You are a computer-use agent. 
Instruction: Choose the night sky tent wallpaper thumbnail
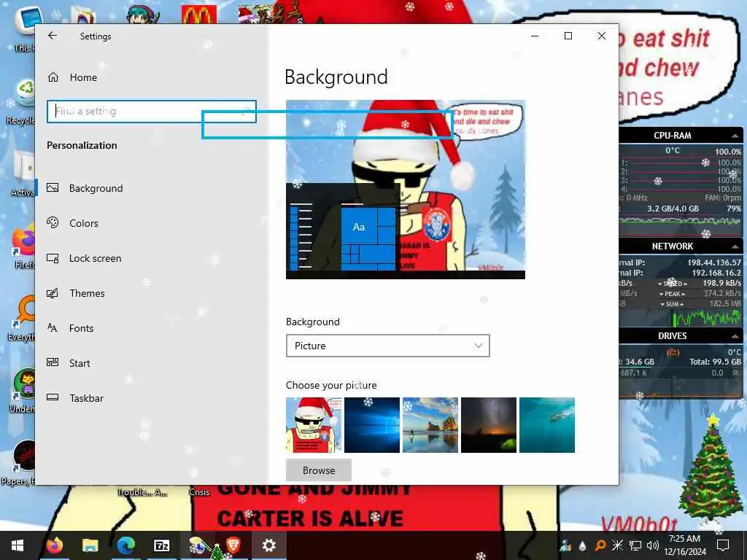(489, 425)
